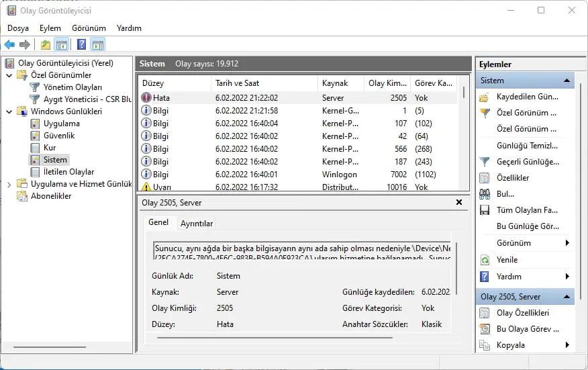Click the info icon on the Kernel-G... row
Screen dimensions: 588x370
point(146,110)
